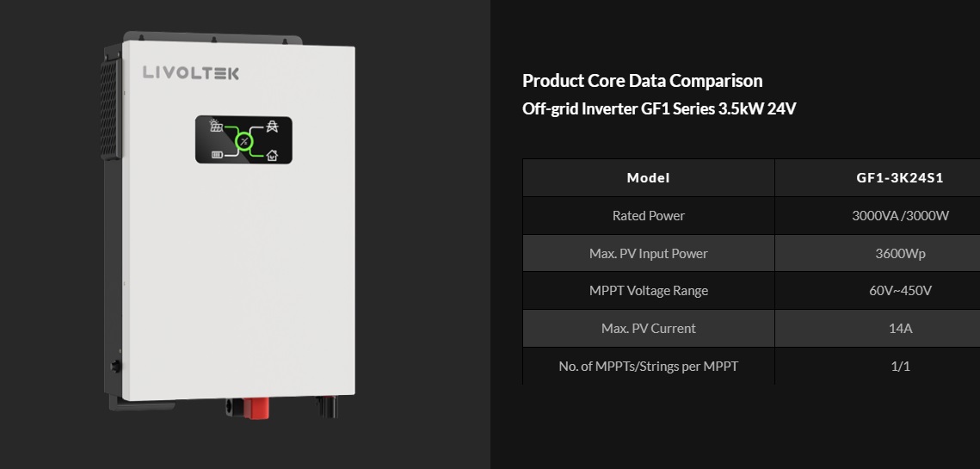
Task: Click the No. of MPPTs/Strings per MPPT label
Action: (649, 367)
